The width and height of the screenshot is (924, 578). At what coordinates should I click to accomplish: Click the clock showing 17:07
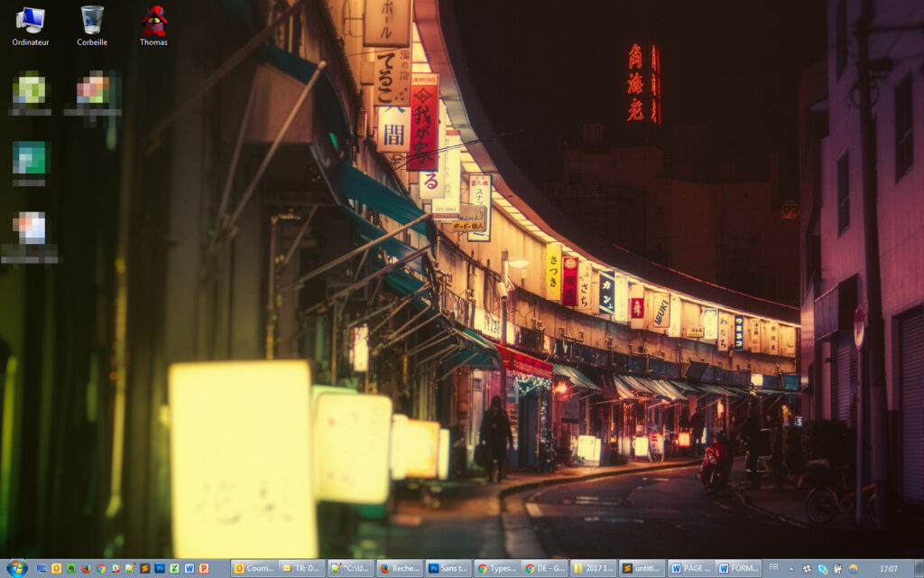[x=888, y=569]
